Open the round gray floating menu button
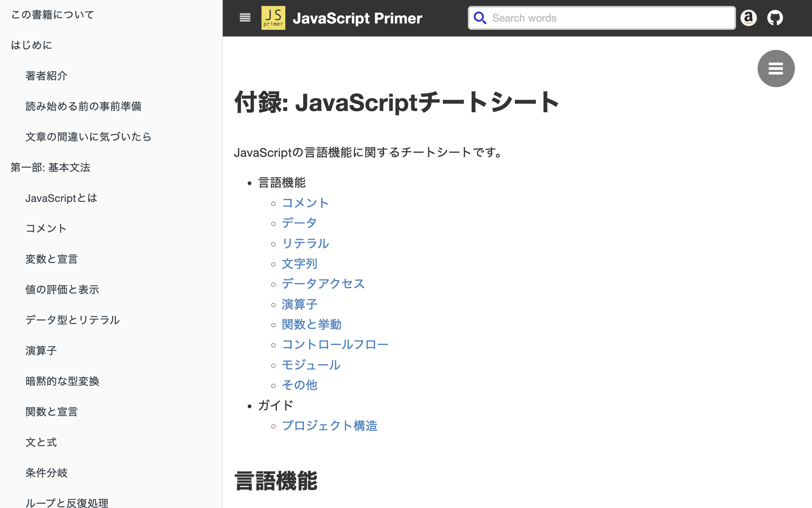Image resolution: width=812 pixels, height=508 pixels. (776, 69)
